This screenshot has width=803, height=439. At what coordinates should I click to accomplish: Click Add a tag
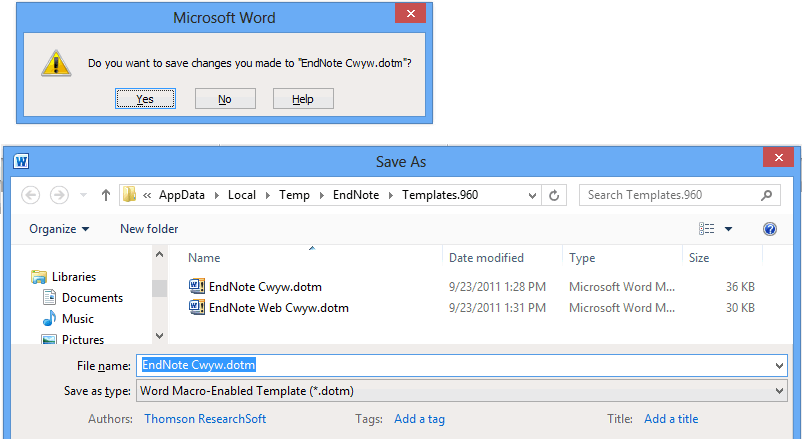pos(419,419)
